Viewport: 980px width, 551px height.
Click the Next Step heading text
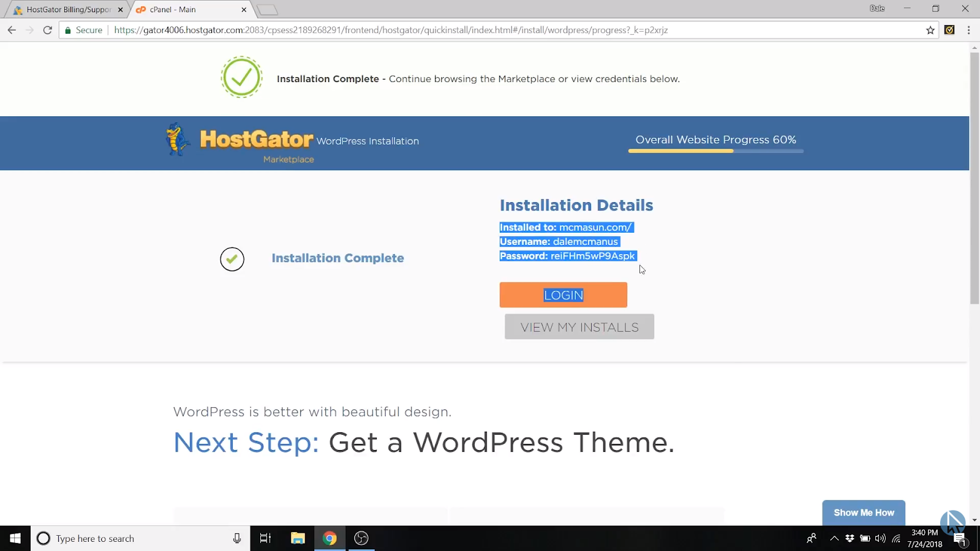[424, 442]
